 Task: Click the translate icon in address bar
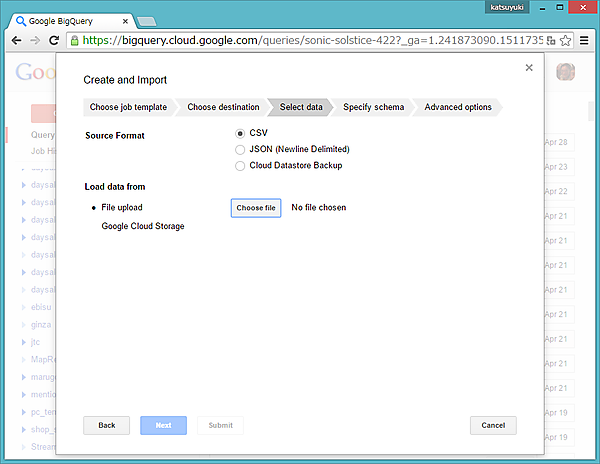pyautogui.click(x=551, y=40)
